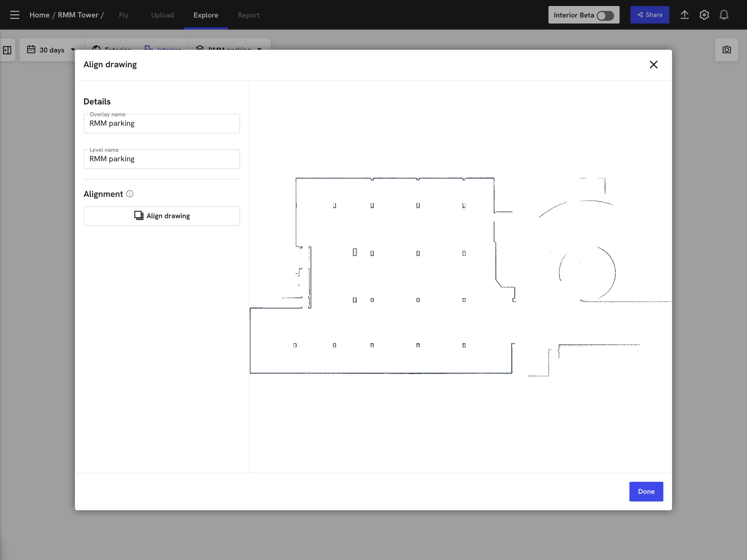This screenshot has height=560, width=747.
Task: Close the Align drawing dialog
Action: [654, 65]
